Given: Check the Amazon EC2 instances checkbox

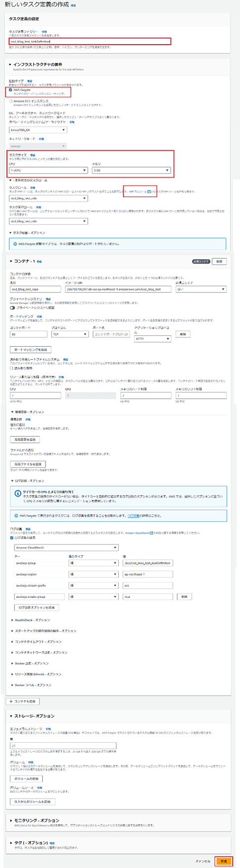Looking at the screenshot, I should click(x=11, y=101).
